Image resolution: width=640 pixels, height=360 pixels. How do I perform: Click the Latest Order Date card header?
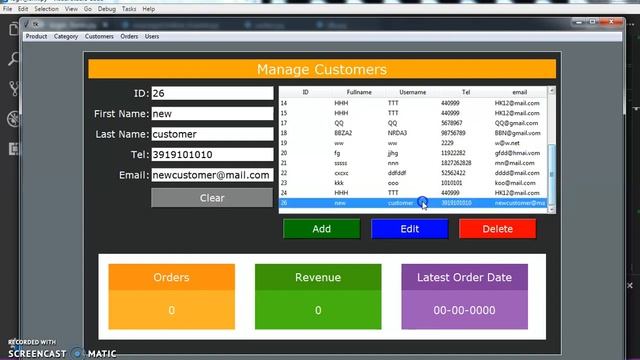[x=464, y=278]
